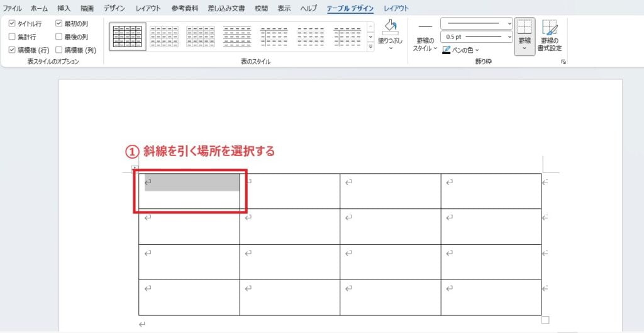Select the テーブル デザイン tab
644x333 pixels.
pyautogui.click(x=350, y=8)
